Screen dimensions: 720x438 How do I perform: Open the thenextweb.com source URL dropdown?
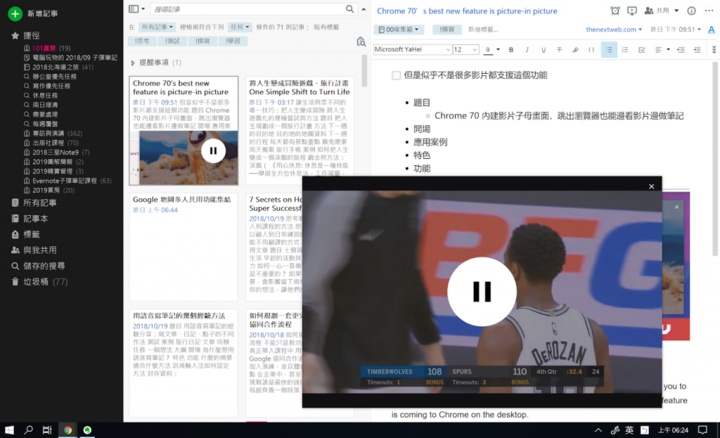point(613,29)
